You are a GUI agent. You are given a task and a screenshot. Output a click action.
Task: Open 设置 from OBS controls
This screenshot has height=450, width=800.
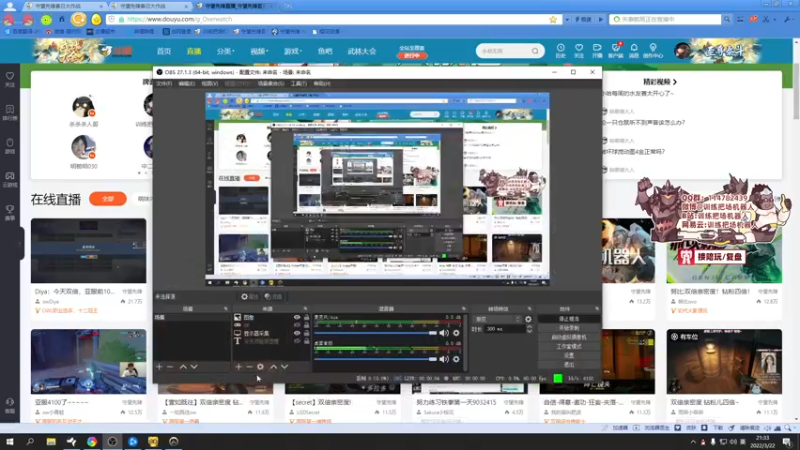point(569,356)
